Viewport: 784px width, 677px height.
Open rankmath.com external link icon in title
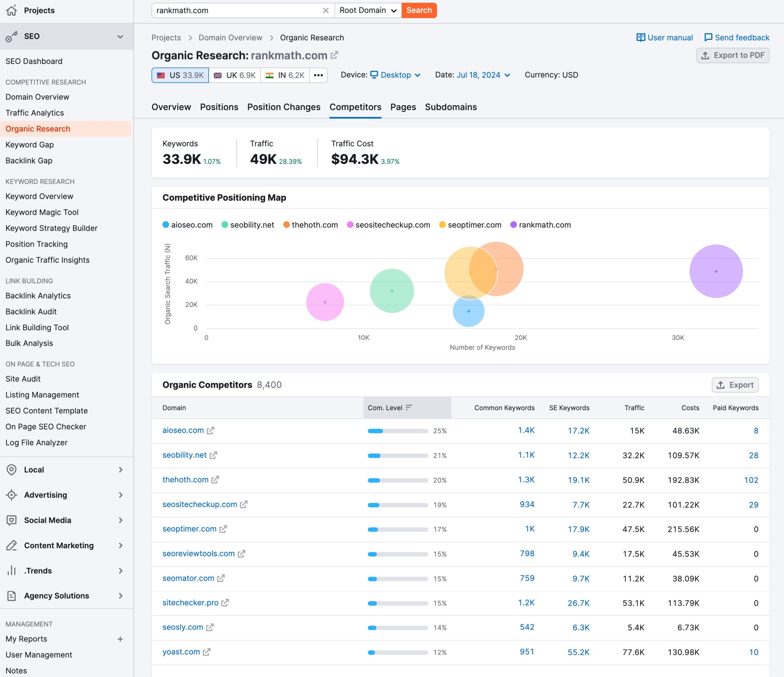(x=334, y=55)
